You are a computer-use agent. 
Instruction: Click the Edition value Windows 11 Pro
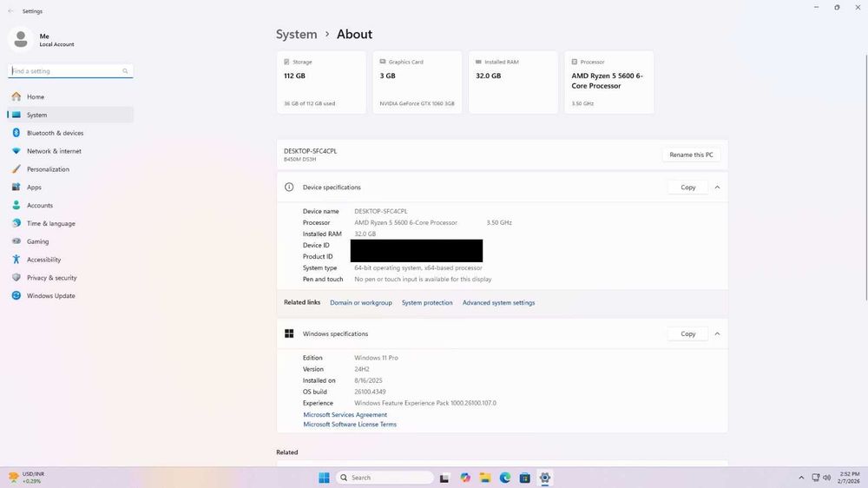click(x=376, y=358)
